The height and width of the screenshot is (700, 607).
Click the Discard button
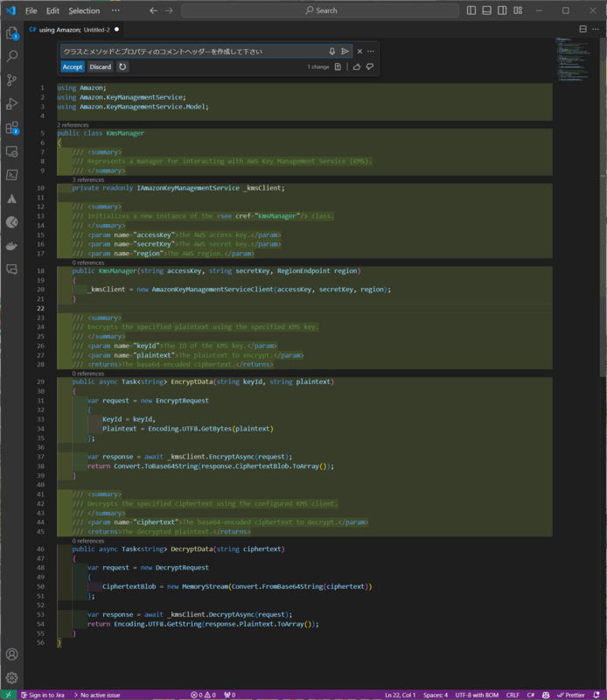[101, 67]
